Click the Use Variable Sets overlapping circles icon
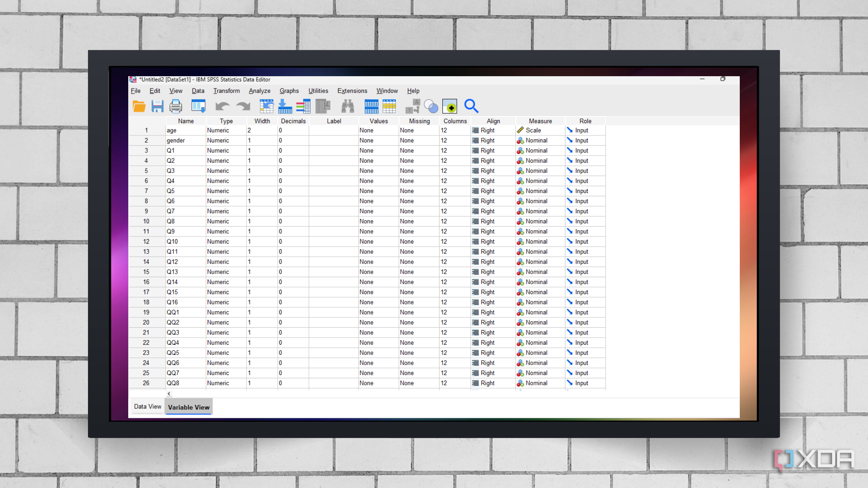Viewport: 868px width, 488px height. [x=431, y=107]
